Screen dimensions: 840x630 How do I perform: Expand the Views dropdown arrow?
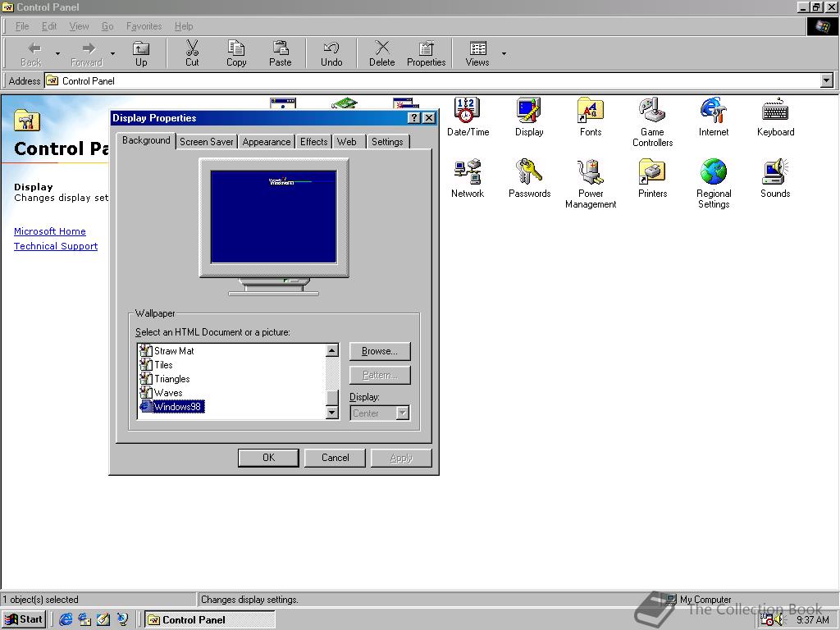tap(504, 53)
